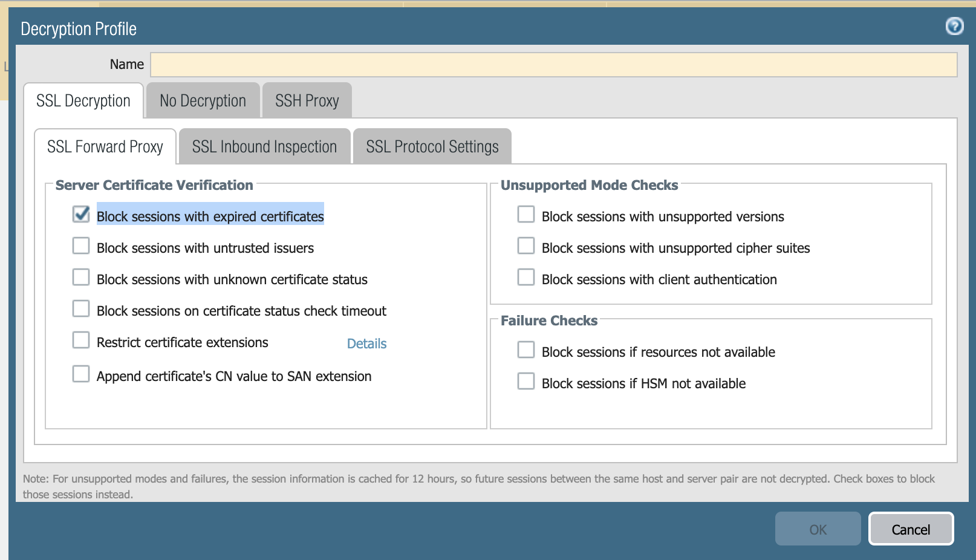976x560 pixels.
Task: Enable Block sessions if resources not available
Action: pyautogui.click(x=526, y=350)
